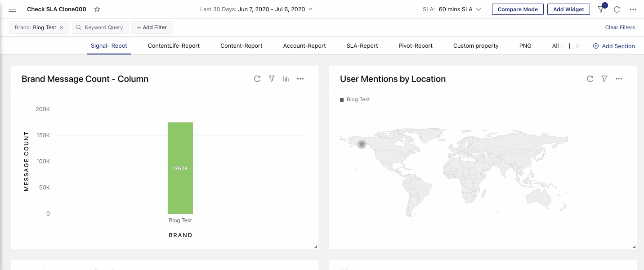The width and height of the screenshot is (644, 270).
Task: Click the Brand Message Count - Column title
Action: coord(85,79)
